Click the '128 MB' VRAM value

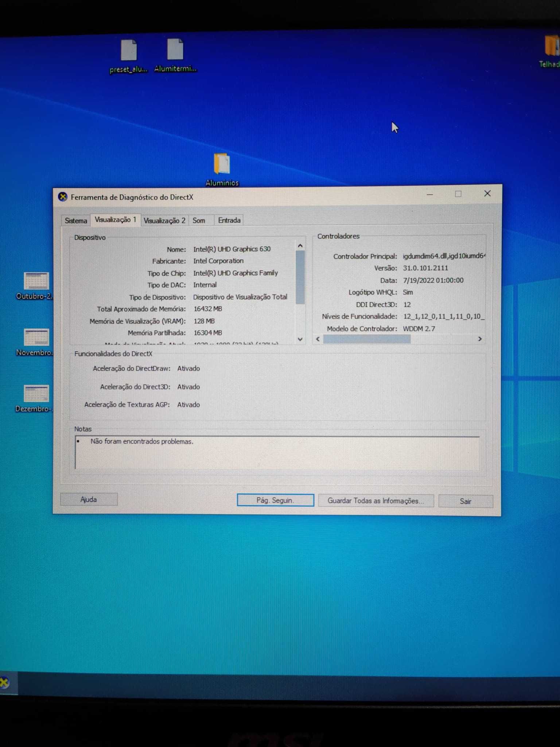204,321
